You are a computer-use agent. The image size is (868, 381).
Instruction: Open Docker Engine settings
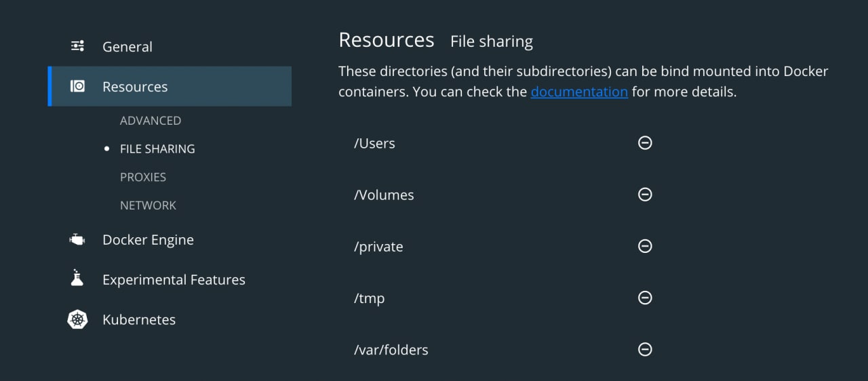(148, 240)
